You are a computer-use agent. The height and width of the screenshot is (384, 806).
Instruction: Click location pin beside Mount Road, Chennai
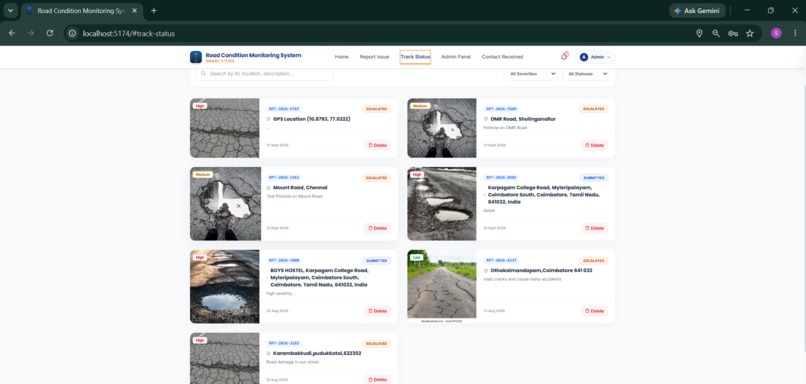point(268,188)
